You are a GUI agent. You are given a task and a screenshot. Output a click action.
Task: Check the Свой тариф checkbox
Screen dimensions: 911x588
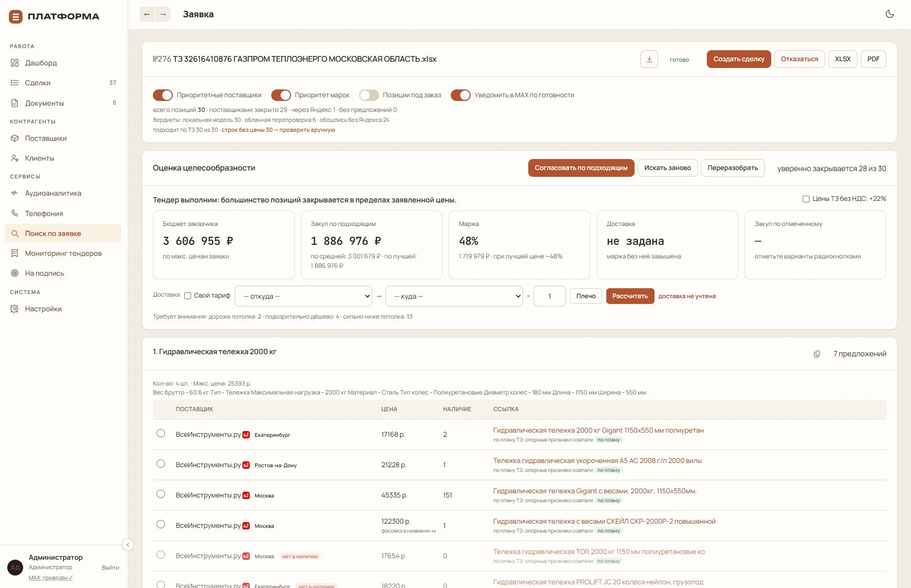188,296
